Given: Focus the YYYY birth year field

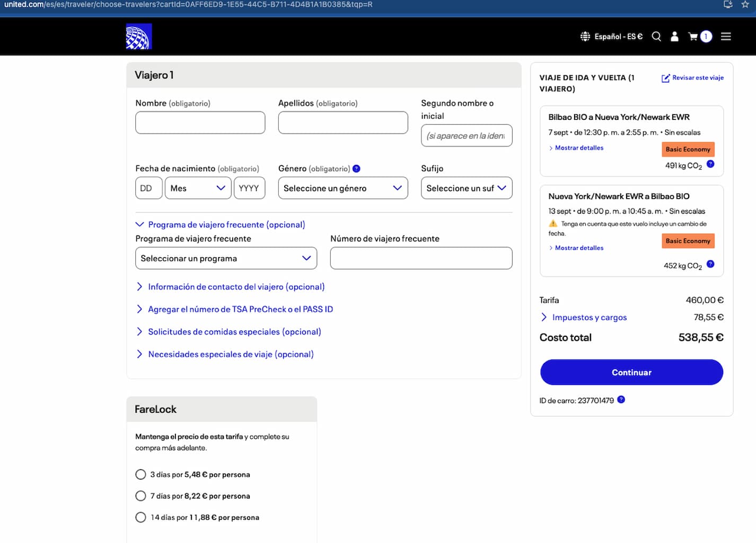Looking at the screenshot, I should 249,188.
